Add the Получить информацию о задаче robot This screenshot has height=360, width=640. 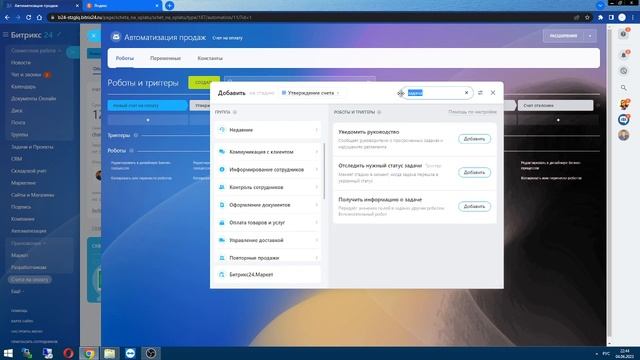point(474,206)
